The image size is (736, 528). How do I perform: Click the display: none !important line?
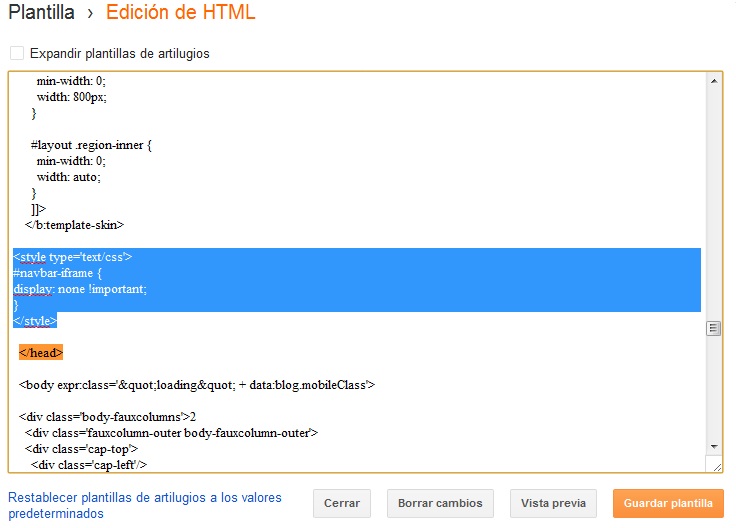pos(80,289)
